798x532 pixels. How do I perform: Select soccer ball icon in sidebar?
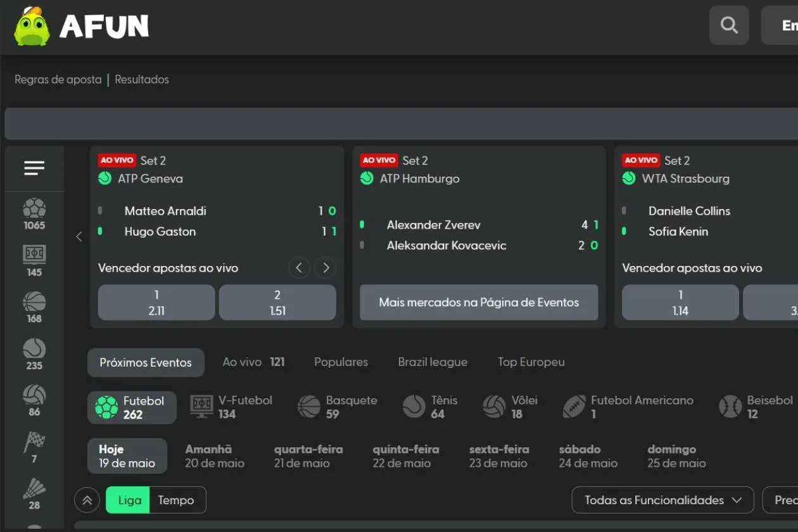34,208
